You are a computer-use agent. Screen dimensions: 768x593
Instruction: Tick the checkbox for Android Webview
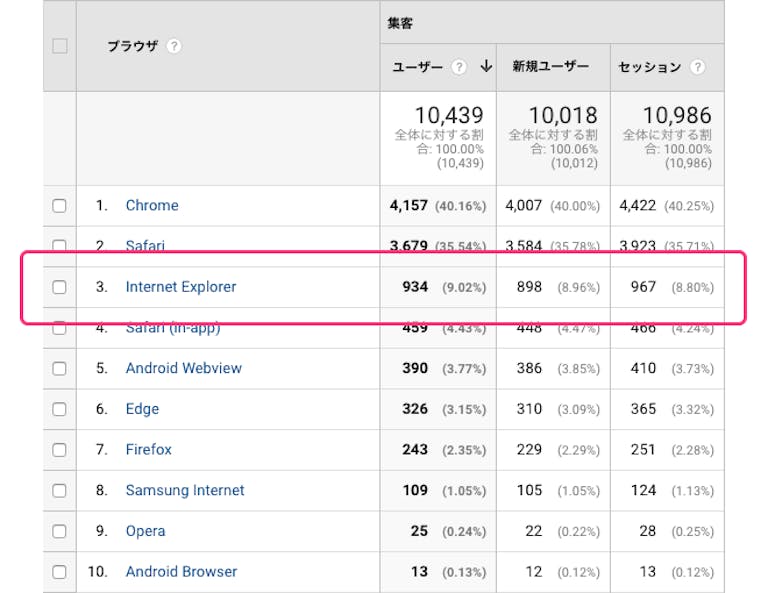click(59, 368)
